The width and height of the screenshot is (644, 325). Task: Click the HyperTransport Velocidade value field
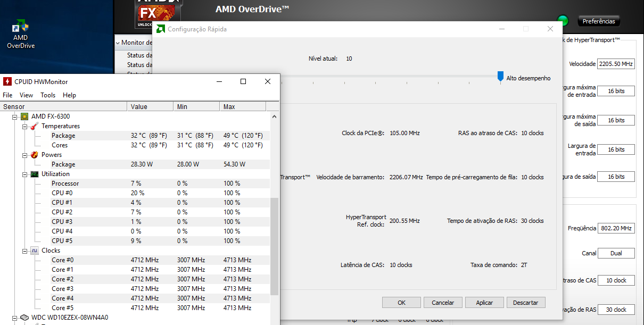(616, 64)
